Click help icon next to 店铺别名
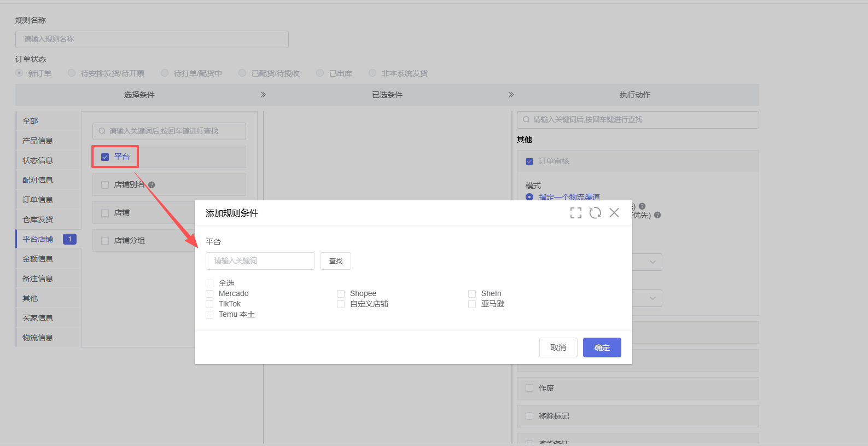868x446 pixels. coord(152,185)
